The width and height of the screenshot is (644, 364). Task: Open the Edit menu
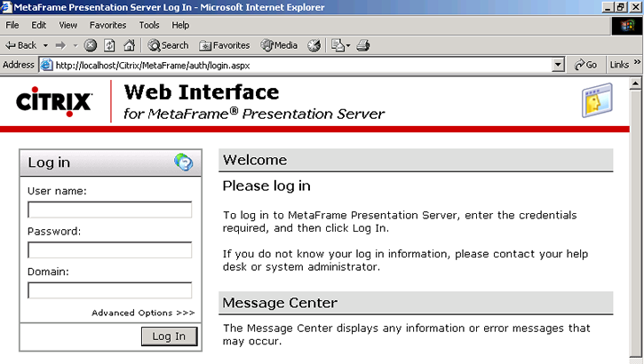tap(38, 26)
